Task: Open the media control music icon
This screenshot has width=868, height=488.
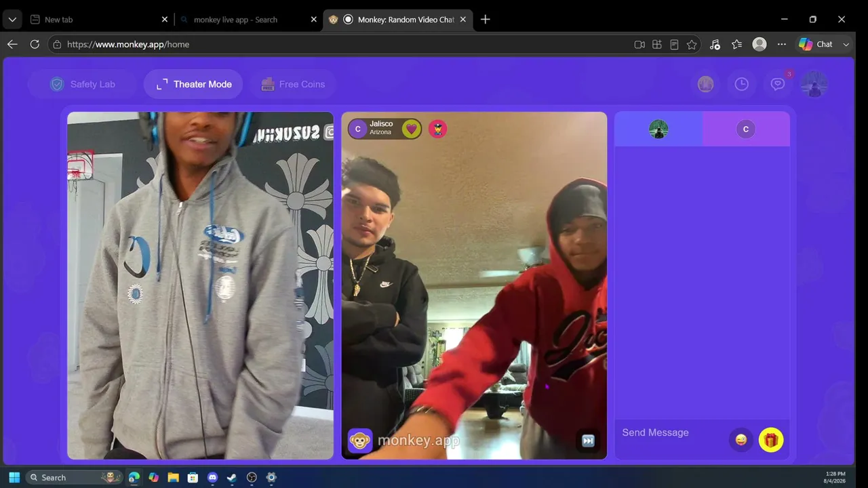Action: pos(715,44)
